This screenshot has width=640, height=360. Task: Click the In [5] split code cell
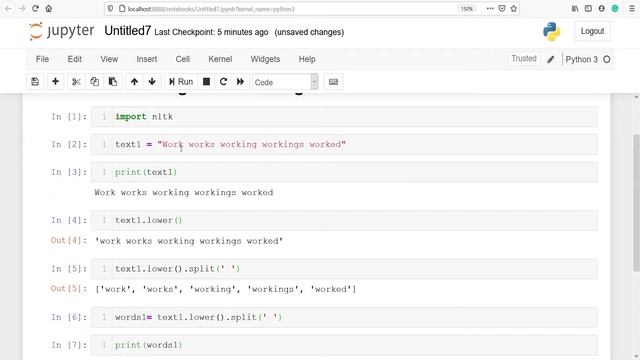[x=344, y=269]
